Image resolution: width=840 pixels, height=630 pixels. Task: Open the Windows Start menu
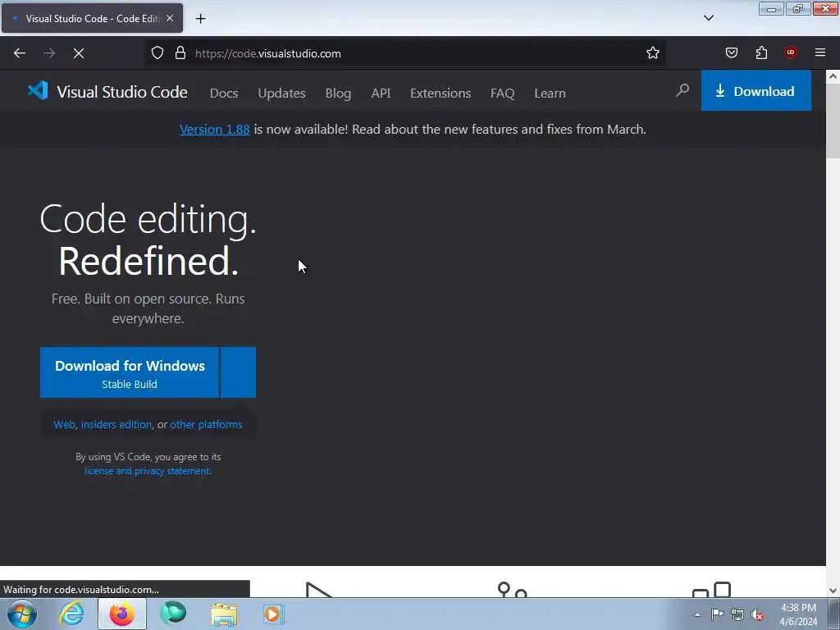coord(21,614)
